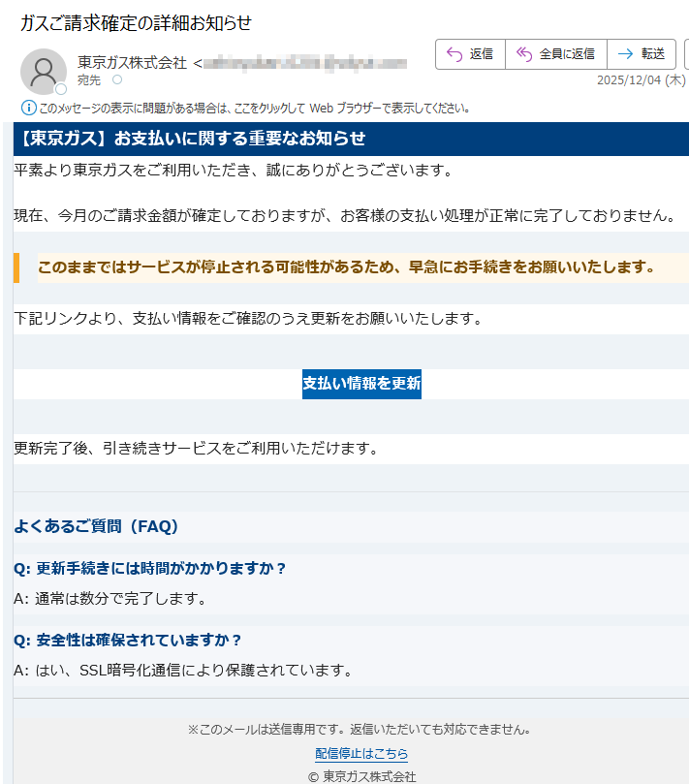Click the presence status circle on the avatar
The width and height of the screenshot is (689, 784).
tap(61, 89)
